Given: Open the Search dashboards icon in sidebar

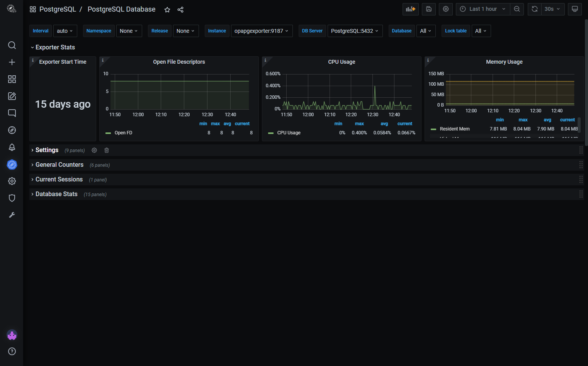Looking at the screenshot, I should coord(12,45).
